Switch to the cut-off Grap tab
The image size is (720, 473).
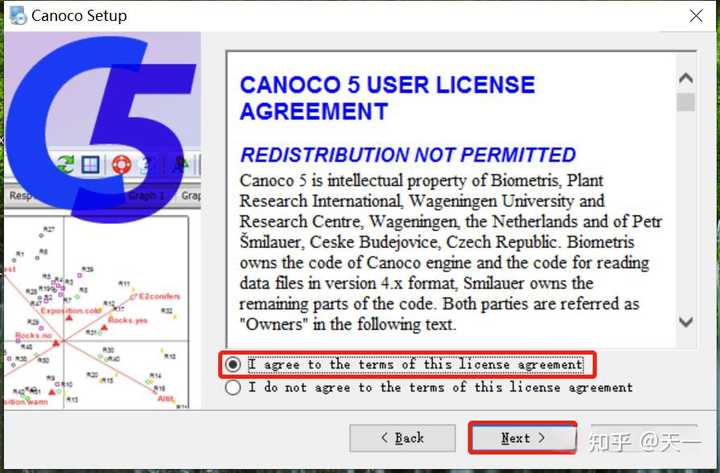point(191,196)
